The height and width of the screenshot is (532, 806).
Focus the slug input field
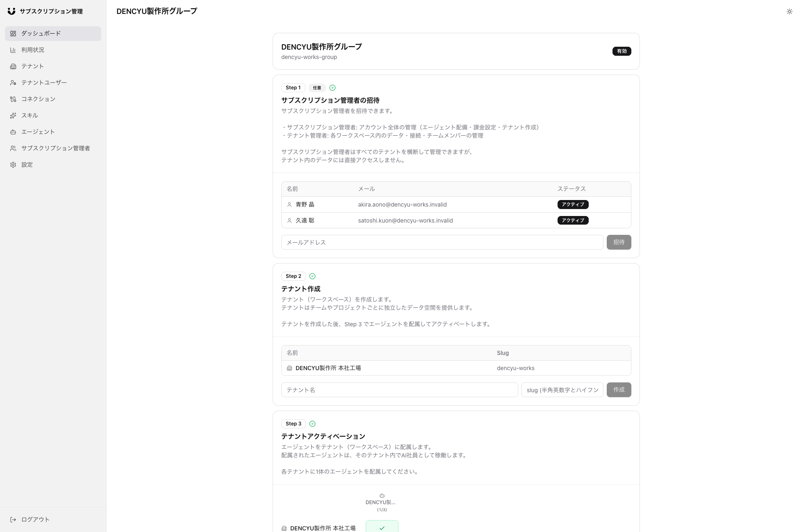562,390
